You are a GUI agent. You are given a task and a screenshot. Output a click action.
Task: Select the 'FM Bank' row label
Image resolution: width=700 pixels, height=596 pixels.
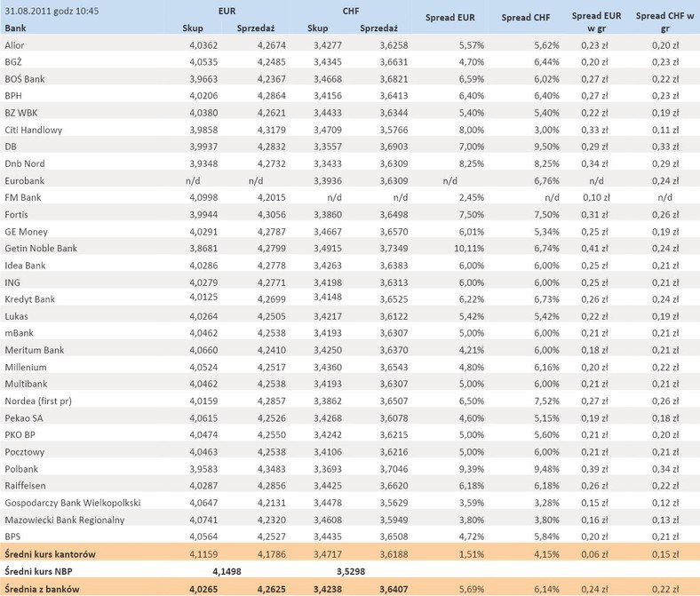(x=23, y=197)
